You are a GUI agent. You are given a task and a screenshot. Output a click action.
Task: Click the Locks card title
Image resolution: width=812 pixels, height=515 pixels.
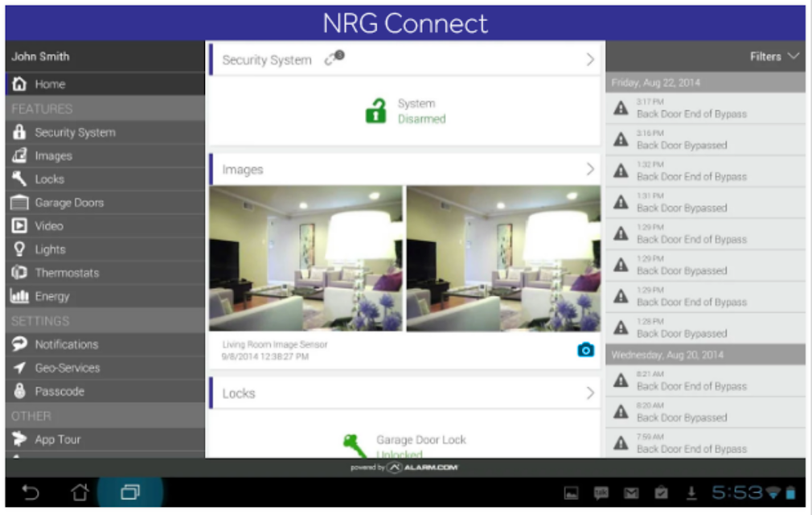click(239, 393)
